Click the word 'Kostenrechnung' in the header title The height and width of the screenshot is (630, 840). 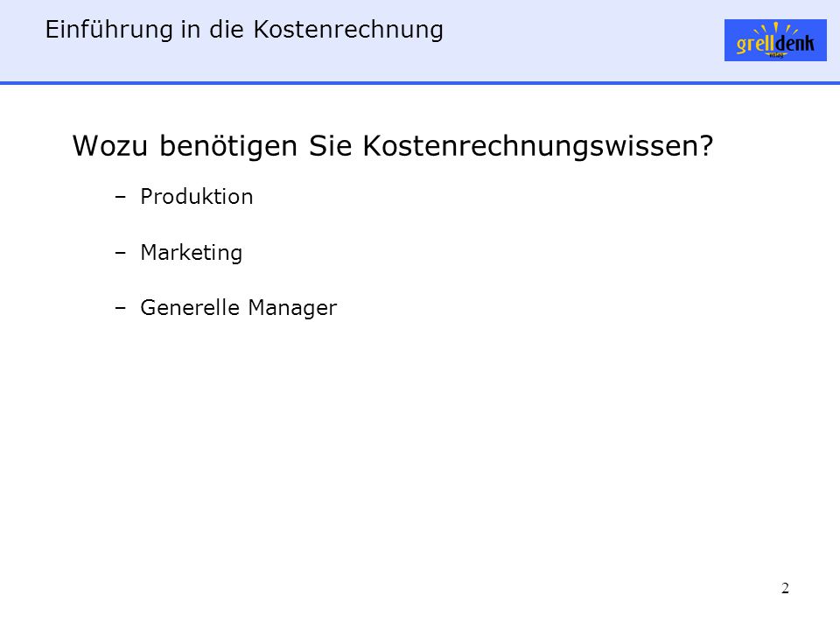348,30
